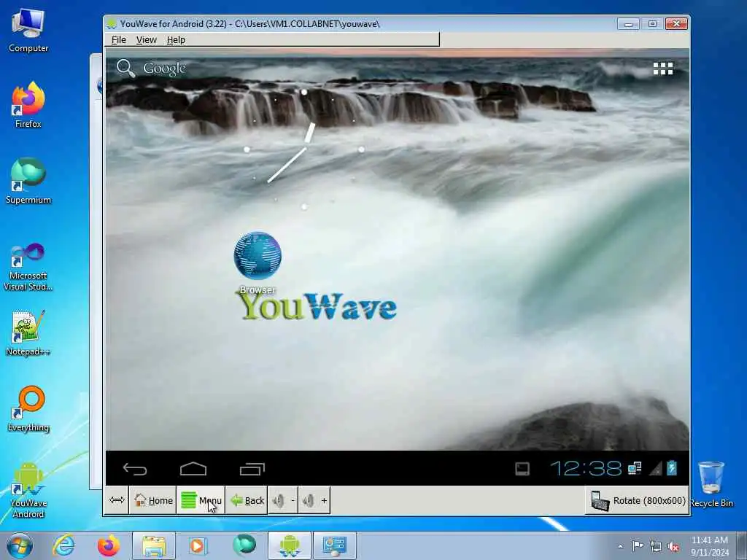The image size is (747, 560).
Task: Open the View menu
Action: pos(146,40)
